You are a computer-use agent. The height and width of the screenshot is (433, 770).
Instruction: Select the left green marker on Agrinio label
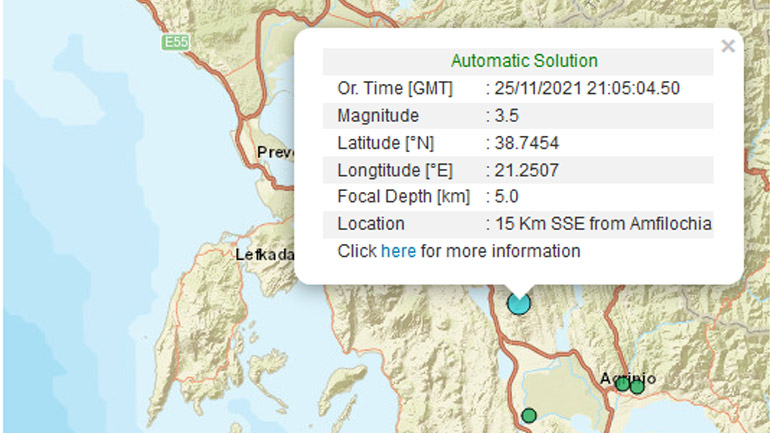point(622,384)
